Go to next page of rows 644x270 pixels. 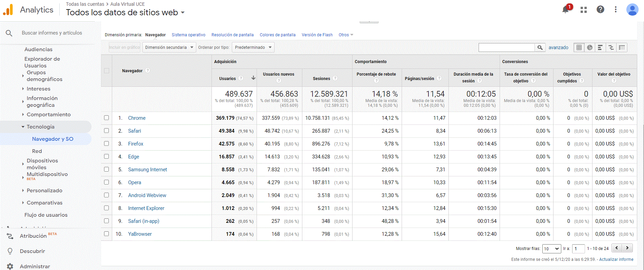click(x=627, y=248)
